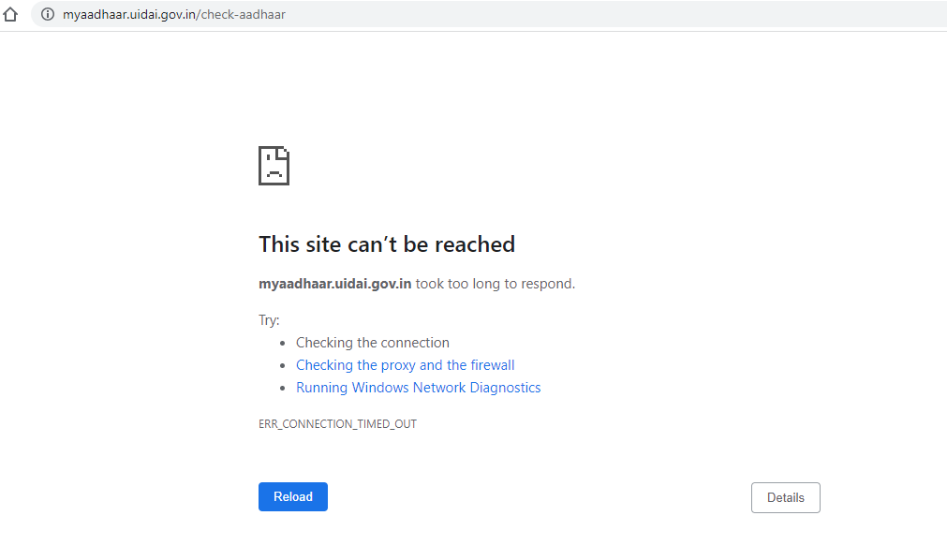Click the sad page error icon
This screenshot has width=947, height=560.
(x=274, y=166)
